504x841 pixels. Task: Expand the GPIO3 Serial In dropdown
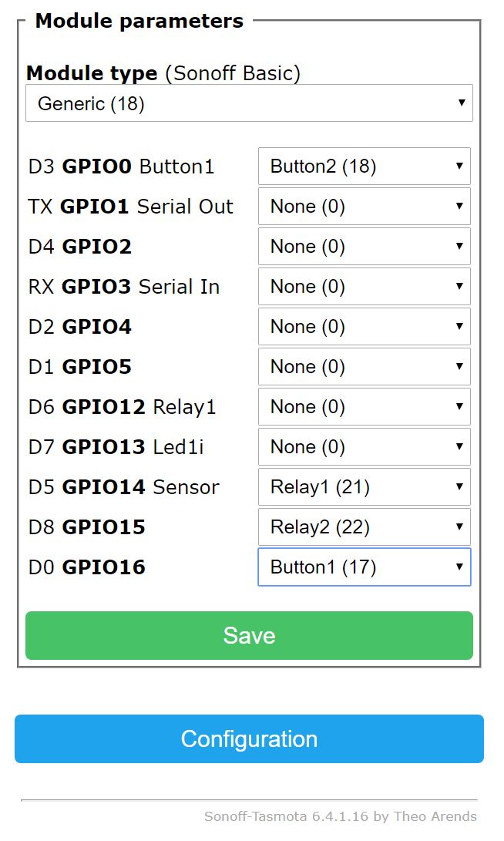point(364,287)
